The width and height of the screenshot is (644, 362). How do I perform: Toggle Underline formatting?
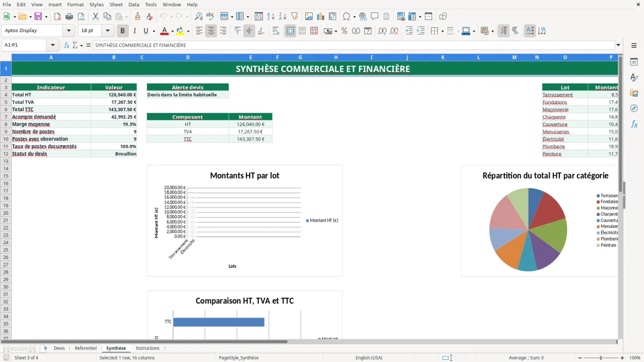[145, 31]
